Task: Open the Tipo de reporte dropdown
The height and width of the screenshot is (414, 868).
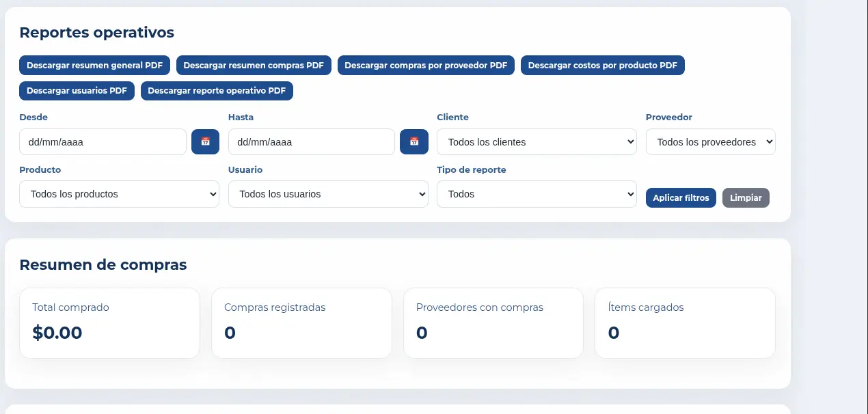Action: pyautogui.click(x=537, y=194)
